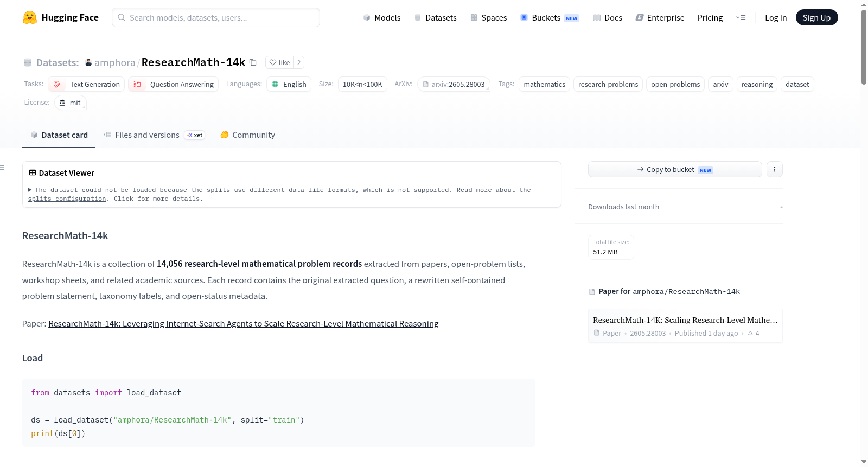Like the dataset with the heart button
The height and width of the screenshot is (467, 868).
[280, 62]
